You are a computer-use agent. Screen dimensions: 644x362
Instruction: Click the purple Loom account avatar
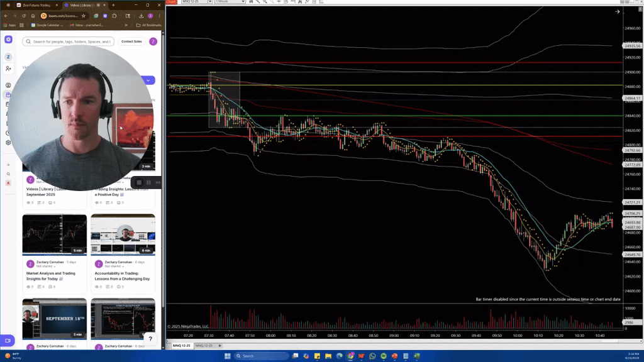coord(153,41)
